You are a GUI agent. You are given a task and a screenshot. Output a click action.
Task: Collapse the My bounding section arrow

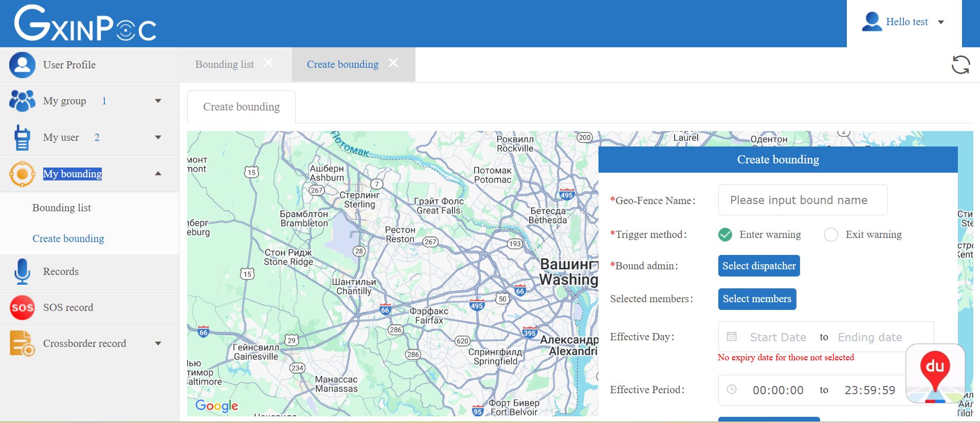[158, 174]
